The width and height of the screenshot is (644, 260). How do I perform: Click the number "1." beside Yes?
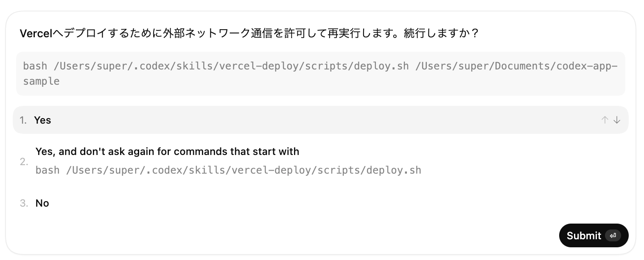(23, 120)
